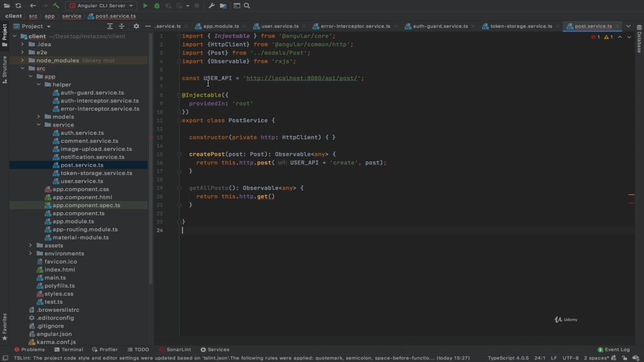Expand the assets folder
644x362 pixels.
click(x=31, y=245)
